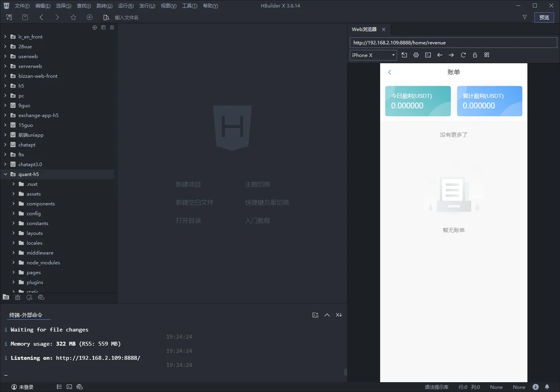The width and height of the screenshot is (560, 392).
Task: Click the QR code icon in browser toolbar
Action: 487,55
